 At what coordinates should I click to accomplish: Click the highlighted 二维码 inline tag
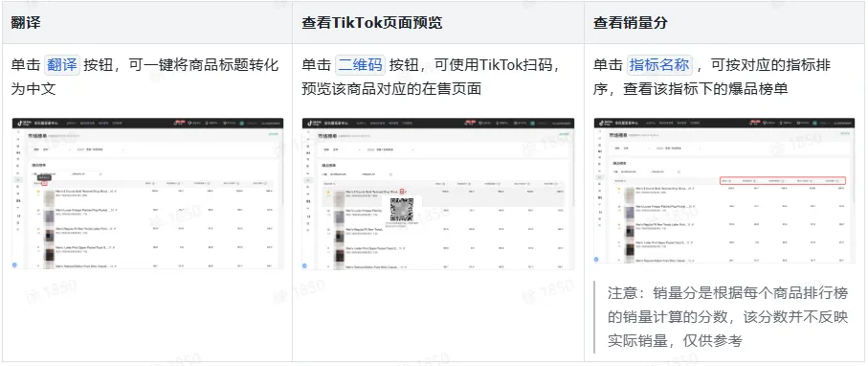tap(361, 65)
